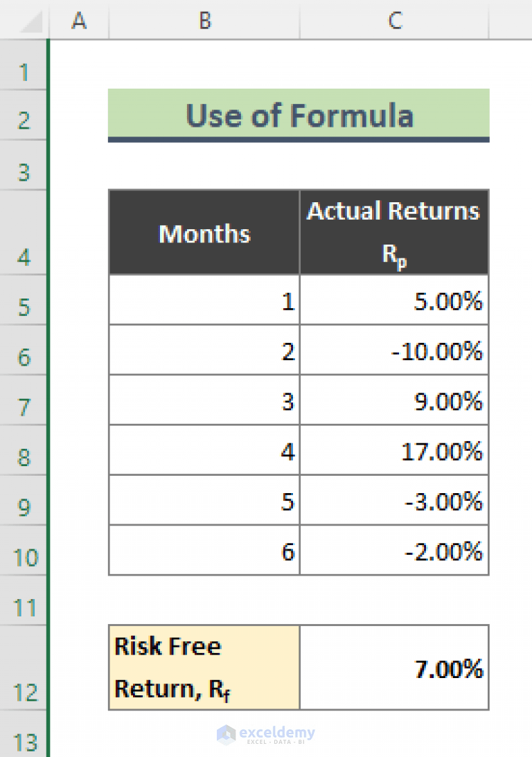The width and height of the screenshot is (532, 757).
Task: Select row number 12
Action: pyautogui.click(x=24, y=693)
